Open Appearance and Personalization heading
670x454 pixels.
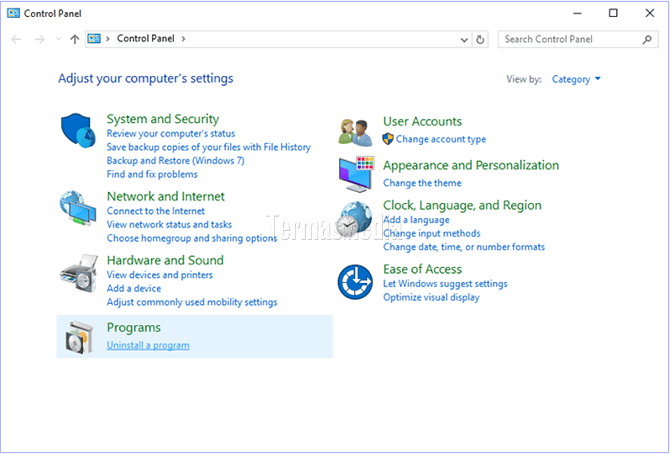[471, 165]
